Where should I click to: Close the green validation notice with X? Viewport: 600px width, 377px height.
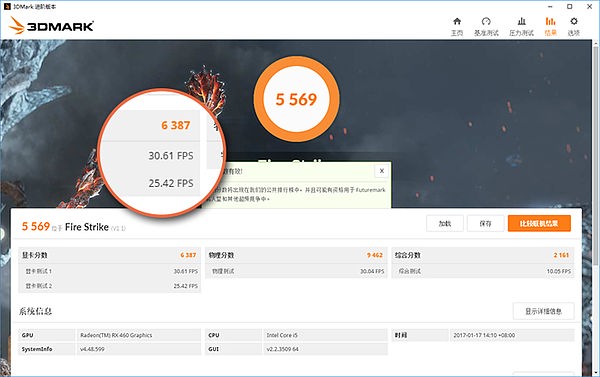382,171
